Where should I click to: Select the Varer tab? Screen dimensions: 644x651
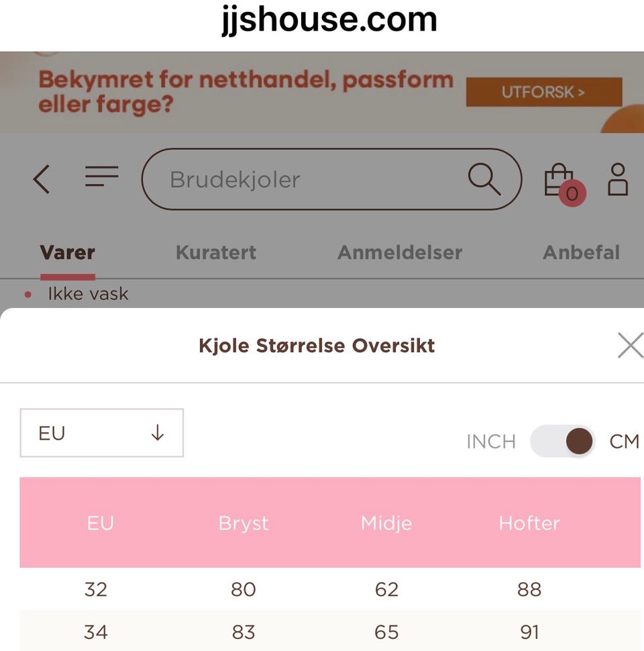[67, 252]
